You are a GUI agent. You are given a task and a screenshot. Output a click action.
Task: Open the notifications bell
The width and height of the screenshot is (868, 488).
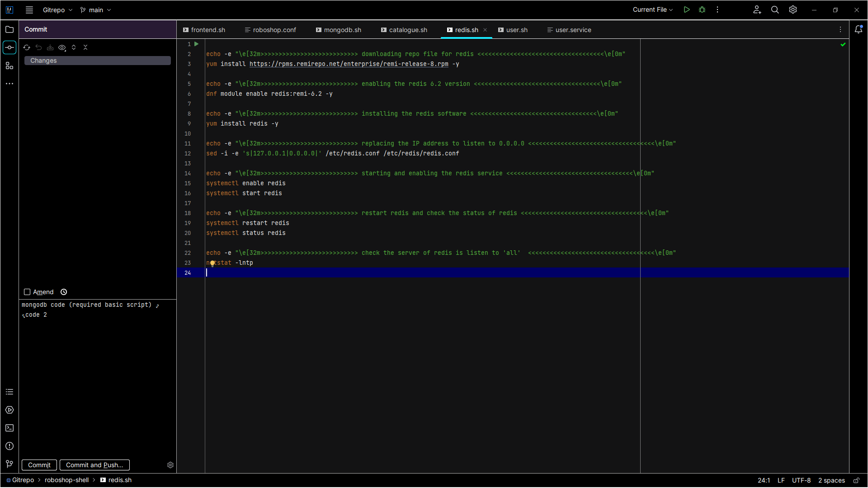click(x=859, y=29)
